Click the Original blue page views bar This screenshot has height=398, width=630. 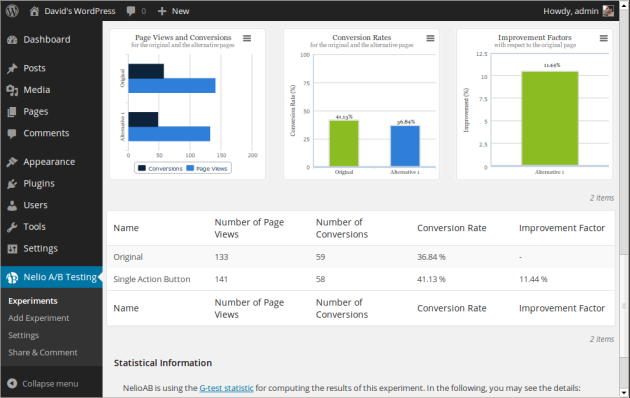pyautogui.click(x=172, y=86)
